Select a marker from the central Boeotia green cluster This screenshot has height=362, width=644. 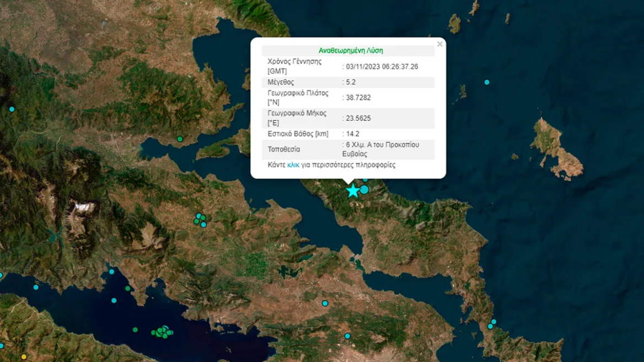click(x=203, y=217)
